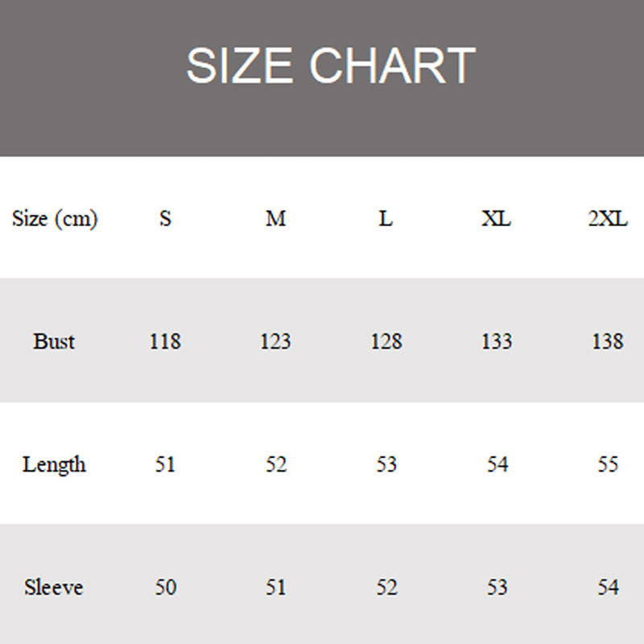Click the Bust row label
Viewport: 644px width, 644px height.
pyautogui.click(x=54, y=341)
